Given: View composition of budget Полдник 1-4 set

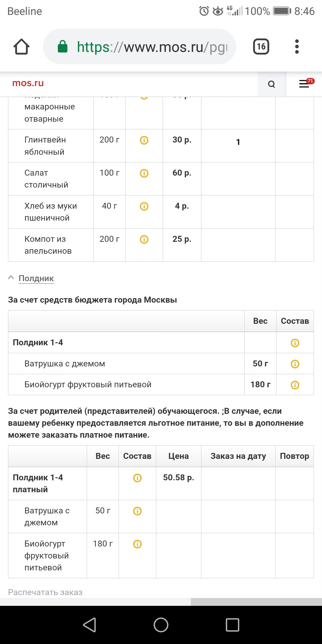Looking at the screenshot, I should [295, 343].
